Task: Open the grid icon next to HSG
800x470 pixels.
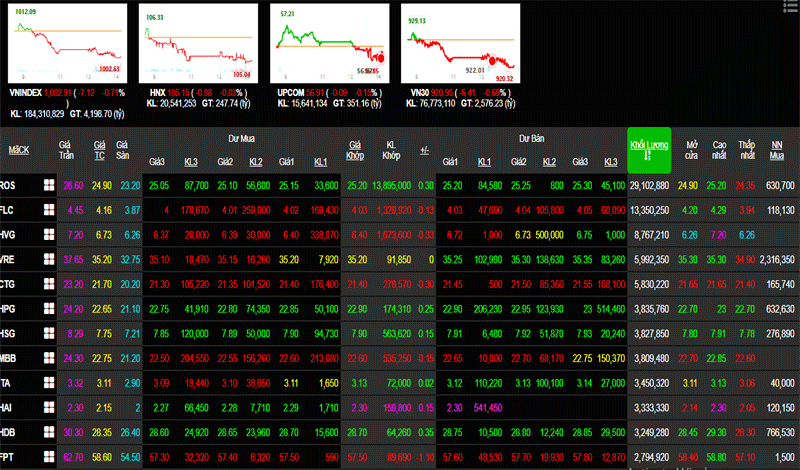Action: pos(49,333)
